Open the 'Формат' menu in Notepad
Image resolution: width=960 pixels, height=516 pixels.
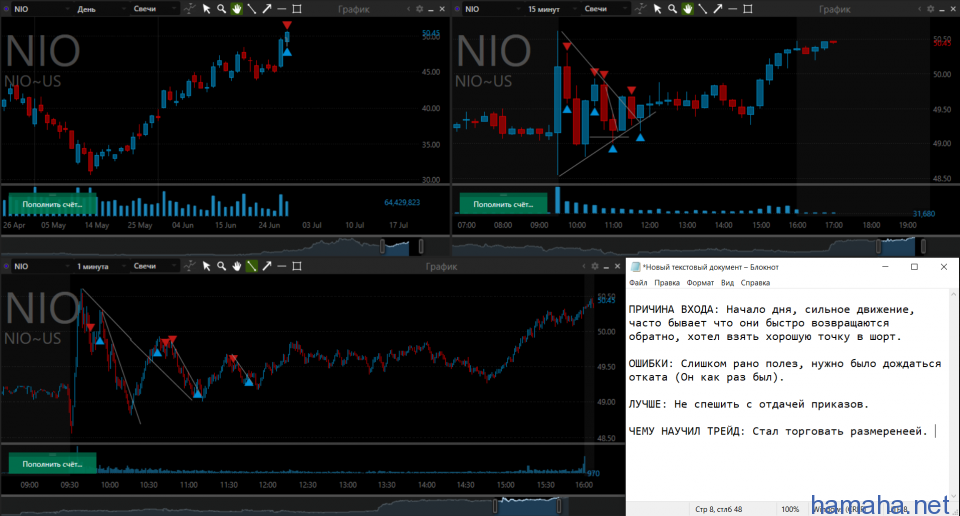[x=700, y=283]
